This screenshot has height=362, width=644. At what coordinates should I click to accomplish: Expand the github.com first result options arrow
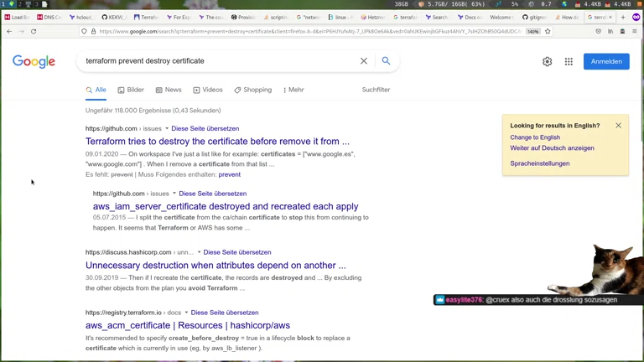click(x=167, y=129)
